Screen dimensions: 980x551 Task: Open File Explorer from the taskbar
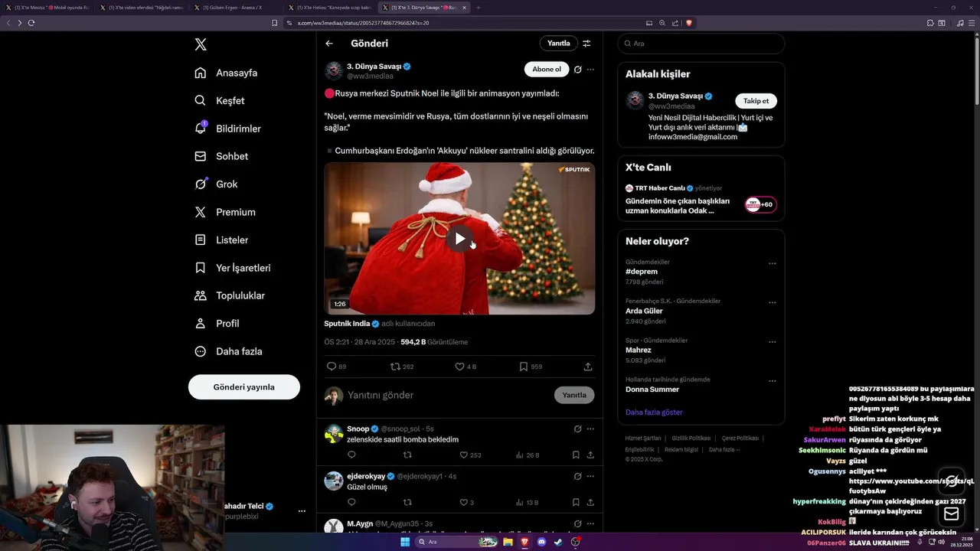[508, 542]
